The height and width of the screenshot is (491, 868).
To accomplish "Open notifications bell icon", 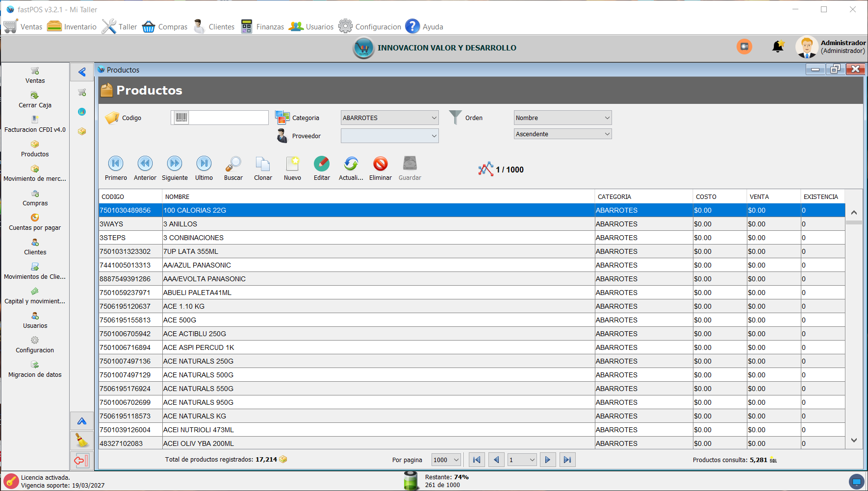I will click(x=778, y=47).
